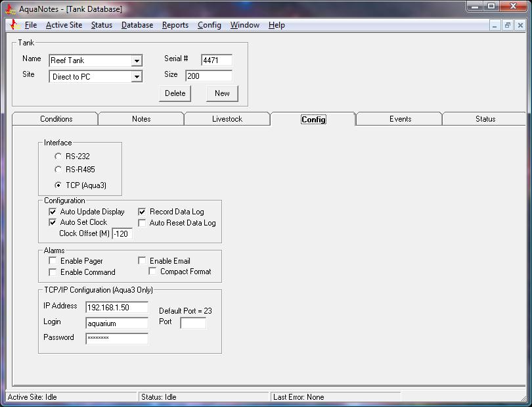
Task: Click the Port input field
Action: [193, 323]
